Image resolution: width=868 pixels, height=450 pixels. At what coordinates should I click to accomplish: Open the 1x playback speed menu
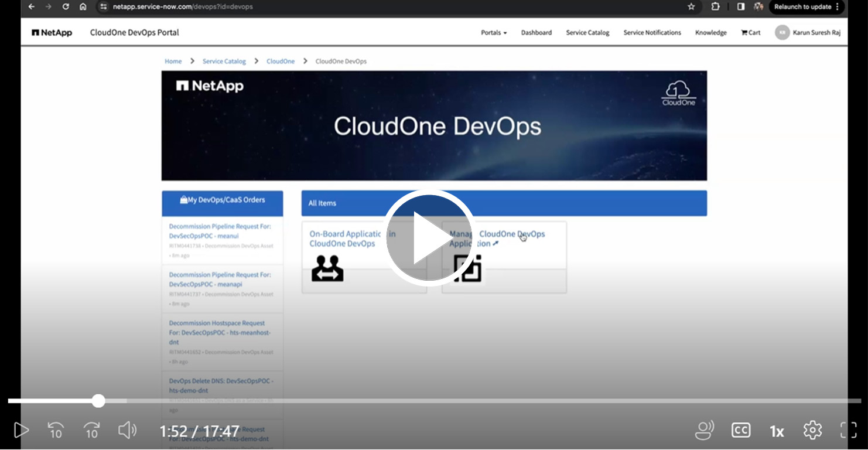[x=777, y=432]
